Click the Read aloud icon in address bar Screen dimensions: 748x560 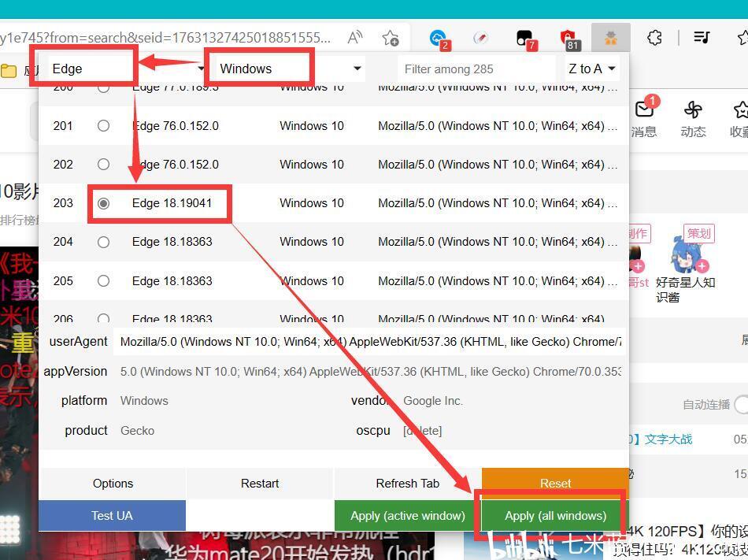coord(355,37)
